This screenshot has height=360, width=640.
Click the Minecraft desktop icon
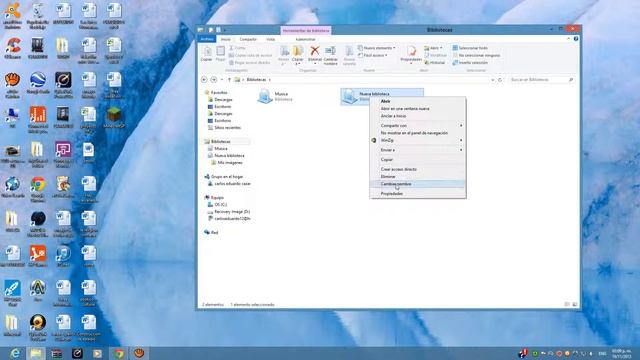[114, 118]
